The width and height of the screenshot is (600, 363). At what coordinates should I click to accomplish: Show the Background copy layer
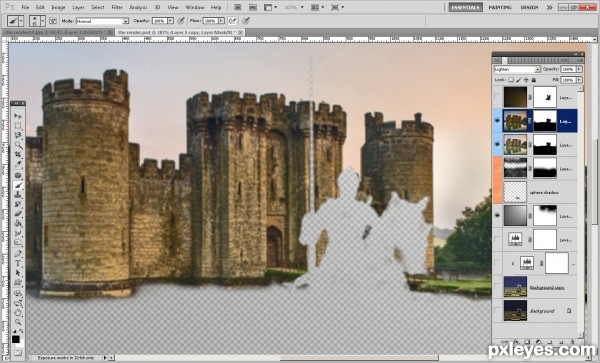(497, 287)
